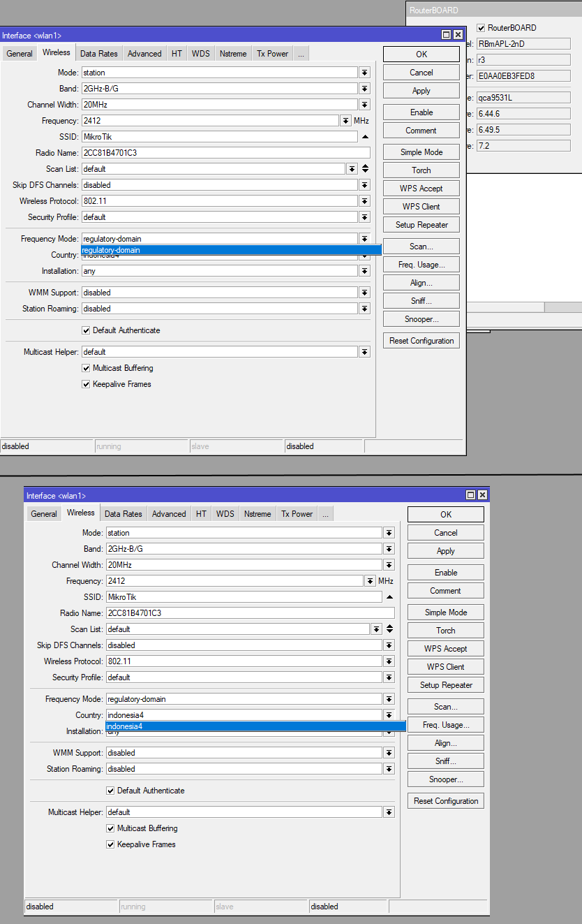Toggle Default Authenticate in window with regulatory-domain popup
582x924 pixels.
[86, 330]
